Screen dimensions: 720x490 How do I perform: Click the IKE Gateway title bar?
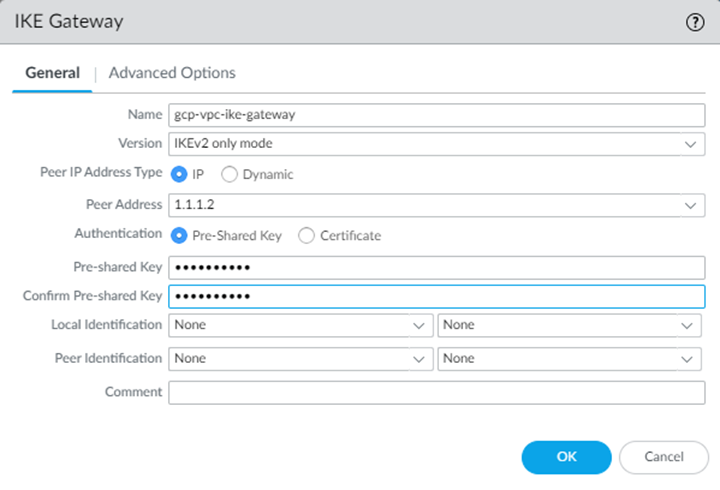[300, 23]
